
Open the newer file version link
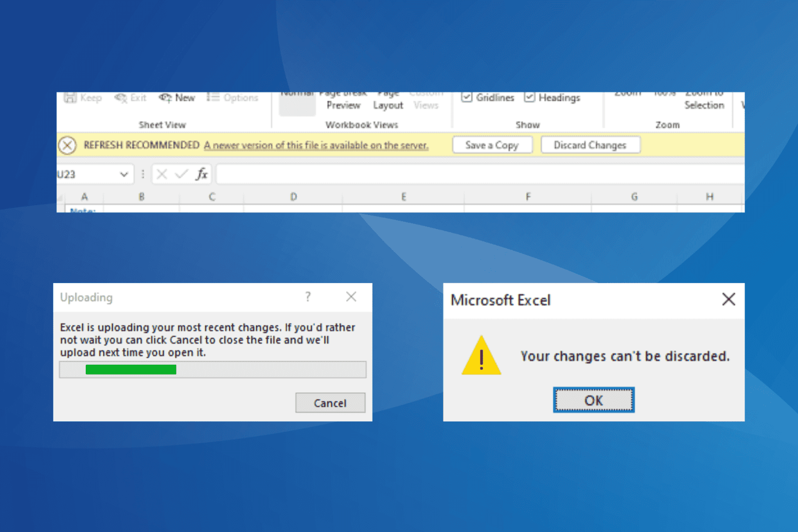pos(316,145)
